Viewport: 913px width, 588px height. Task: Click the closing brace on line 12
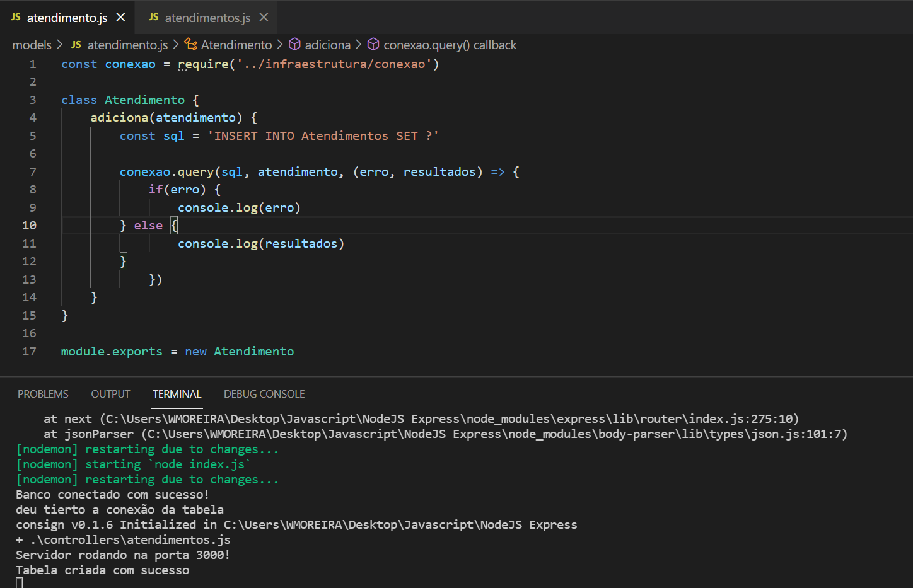(x=124, y=262)
